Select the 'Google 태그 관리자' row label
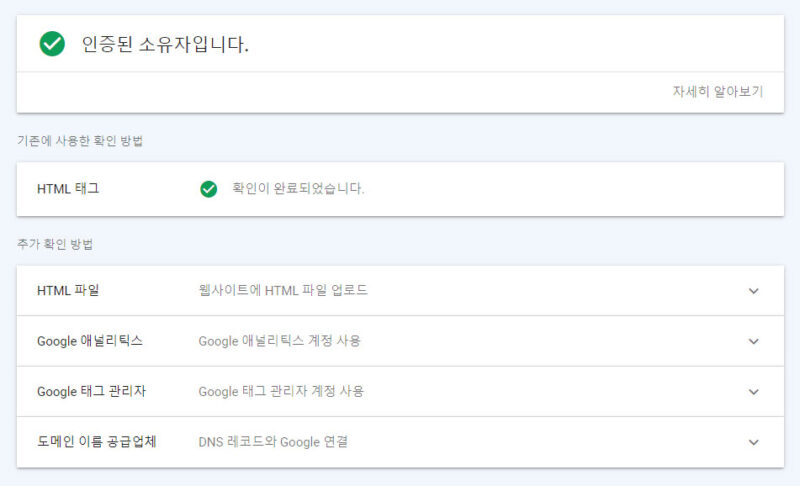 [91, 391]
